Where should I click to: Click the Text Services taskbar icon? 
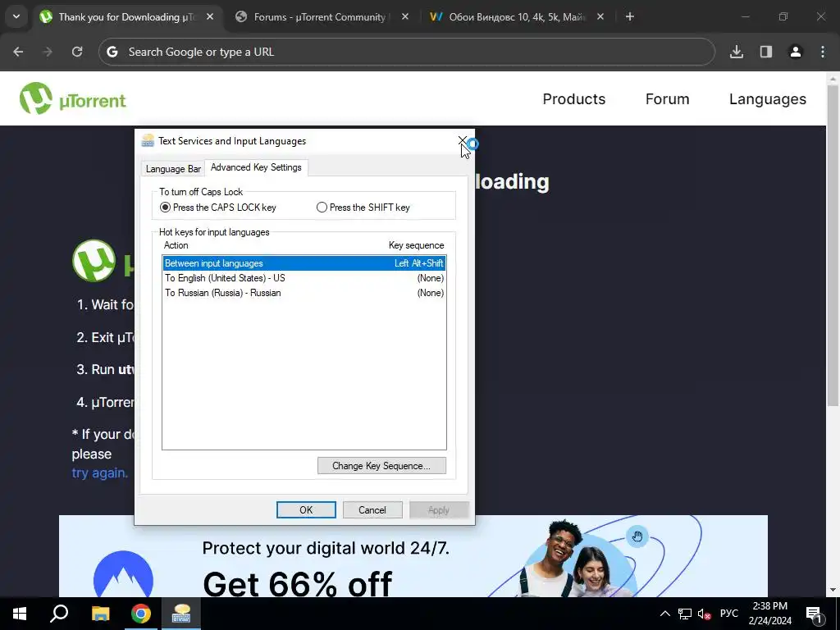click(181, 614)
